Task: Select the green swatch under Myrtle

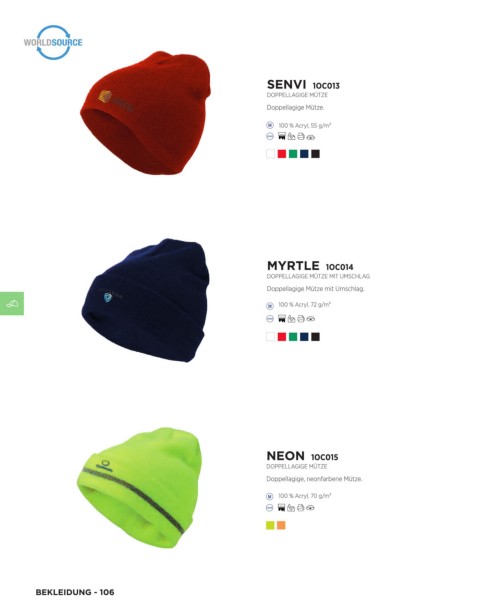Action: [x=293, y=337]
